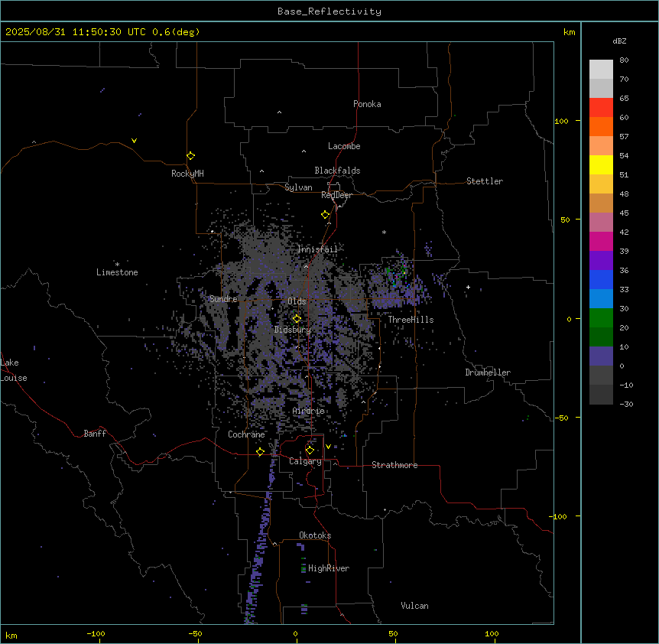The image size is (659, 644).
Task: Click the Ponoka city label
Action: click(x=367, y=104)
